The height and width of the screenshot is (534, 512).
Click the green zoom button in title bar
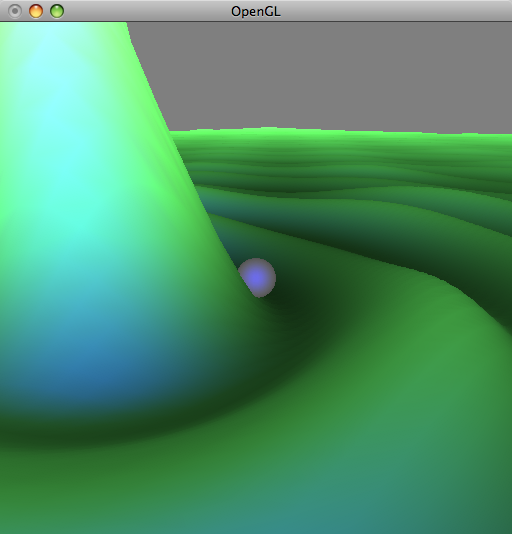[x=57, y=11]
